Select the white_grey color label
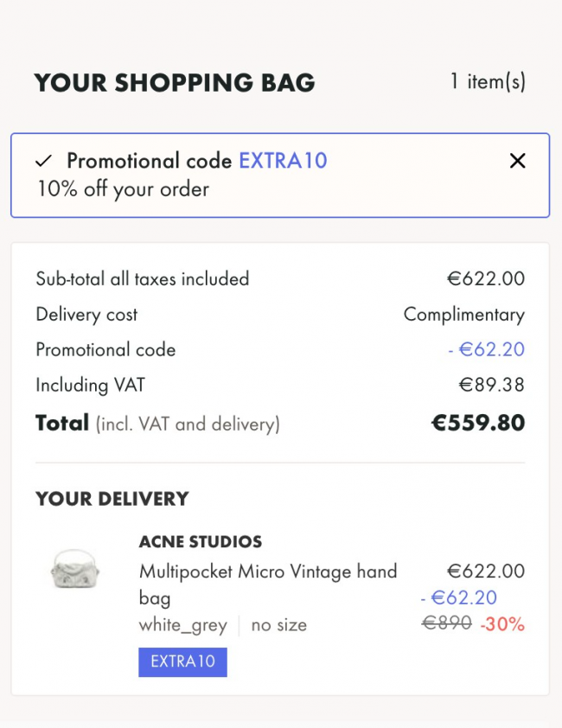 tap(182, 625)
